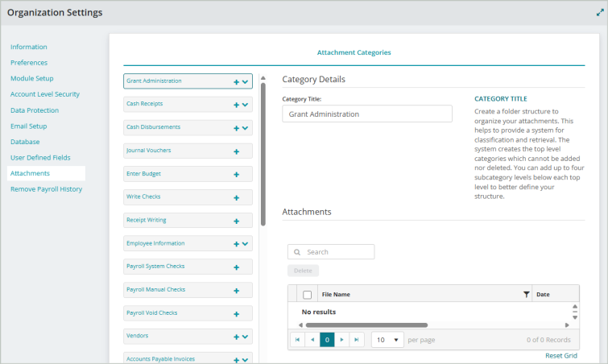This screenshot has height=364, width=608.
Task: Add subcategory under Cash Receipts plus icon
Action: pos(236,105)
